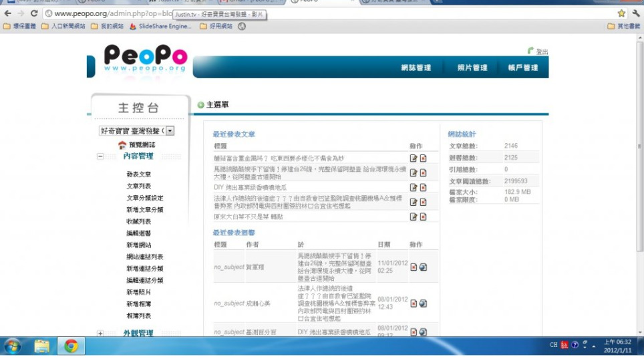Screen dimensions: 644x361
Task: Open 照片管理 in top navigation
Action: pos(472,68)
